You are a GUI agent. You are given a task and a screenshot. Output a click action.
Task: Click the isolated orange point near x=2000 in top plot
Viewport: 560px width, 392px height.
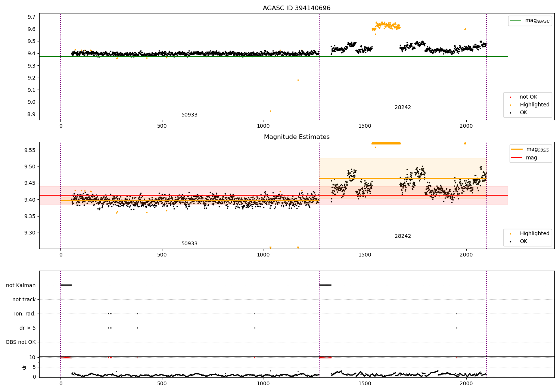click(465, 29)
